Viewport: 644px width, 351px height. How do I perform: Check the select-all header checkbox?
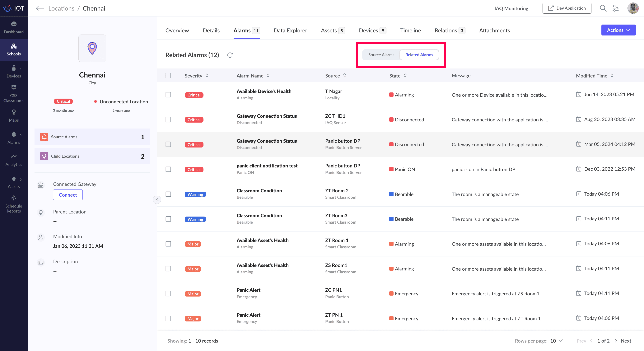point(168,76)
